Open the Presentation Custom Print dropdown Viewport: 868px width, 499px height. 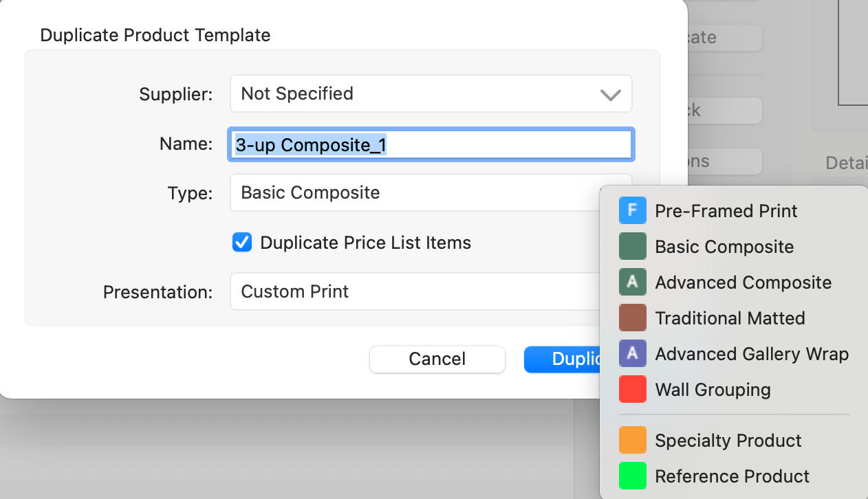point(413,291)
